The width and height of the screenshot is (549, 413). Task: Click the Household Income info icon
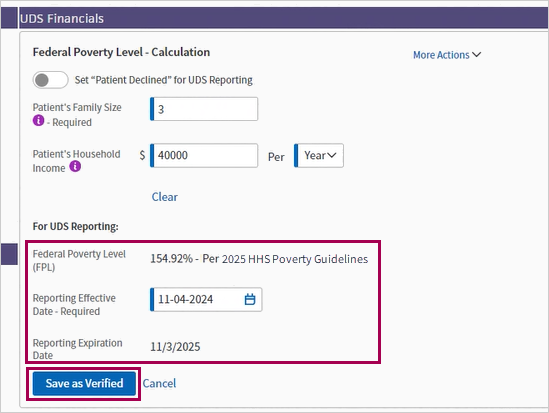[x=75, y=166]
